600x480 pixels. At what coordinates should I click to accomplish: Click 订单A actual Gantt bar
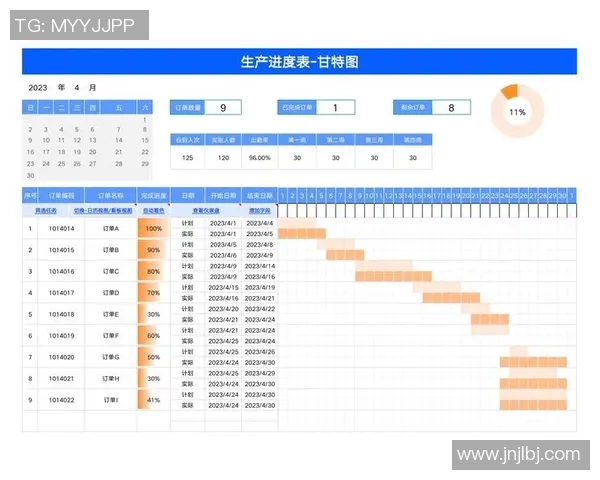[302, 233]
